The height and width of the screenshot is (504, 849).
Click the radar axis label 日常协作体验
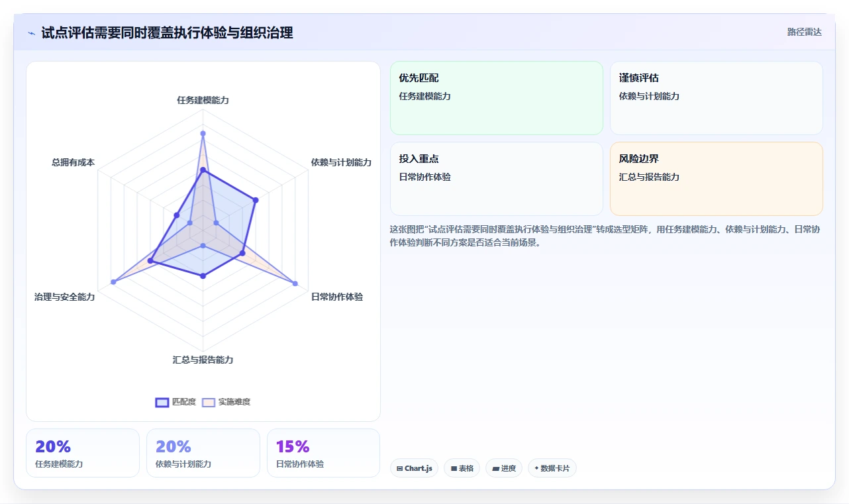[x=337, y=297]
